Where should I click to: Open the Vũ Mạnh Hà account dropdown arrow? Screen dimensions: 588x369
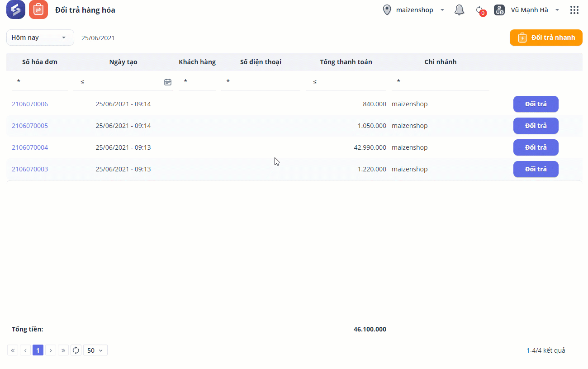(x=557, y=10)
